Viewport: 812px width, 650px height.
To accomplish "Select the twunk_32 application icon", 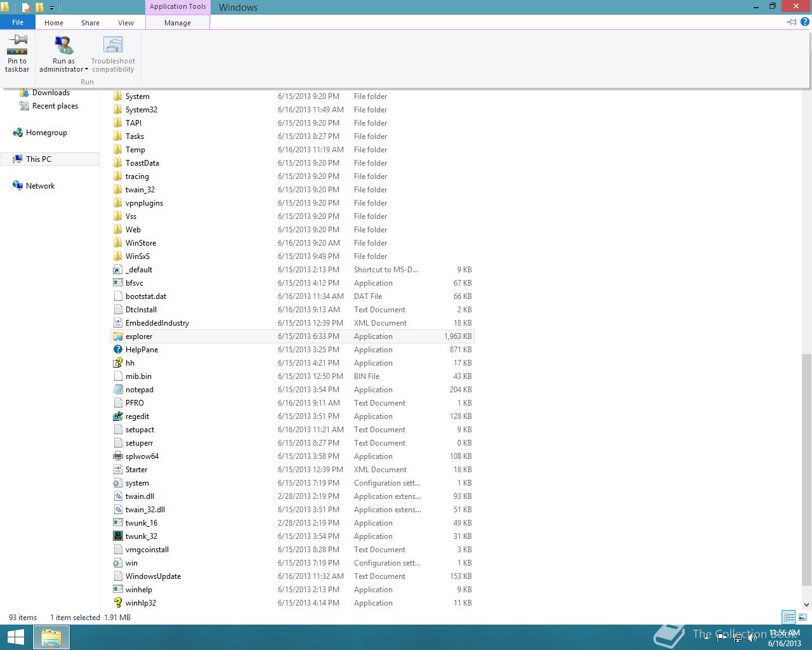I will click(x=117, y=536).
